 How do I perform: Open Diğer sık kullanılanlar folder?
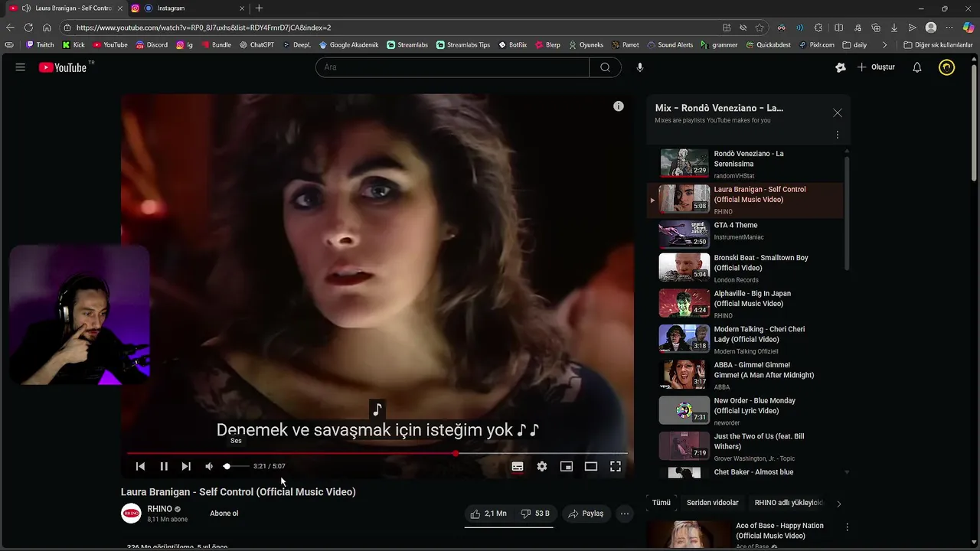click(x=938, y=45)
